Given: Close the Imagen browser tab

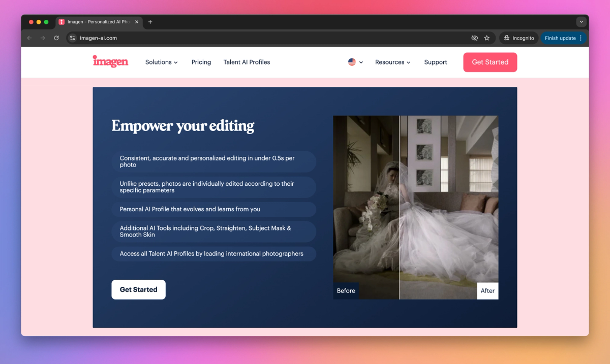Looking at the screenshot, I should click(137, 22).
